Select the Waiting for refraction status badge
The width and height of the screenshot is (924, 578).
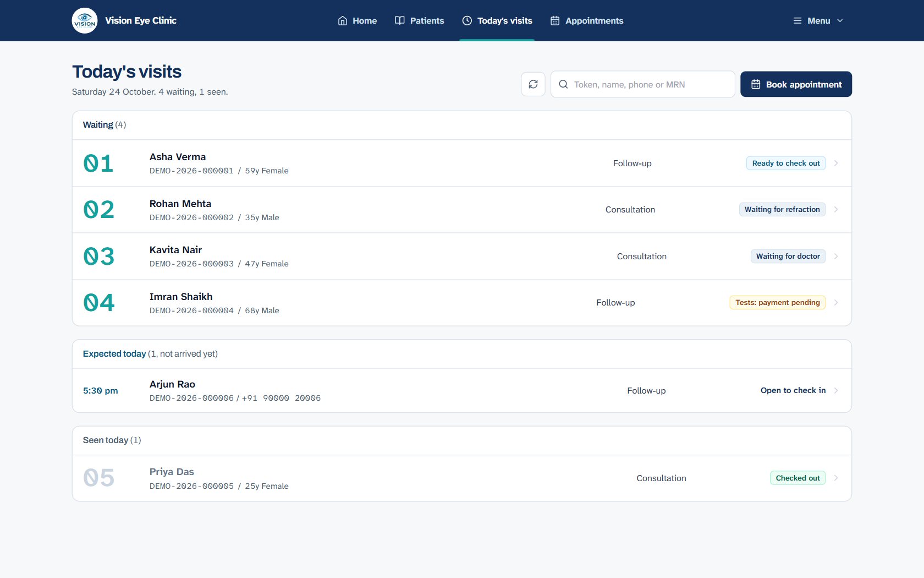(782, 209)
